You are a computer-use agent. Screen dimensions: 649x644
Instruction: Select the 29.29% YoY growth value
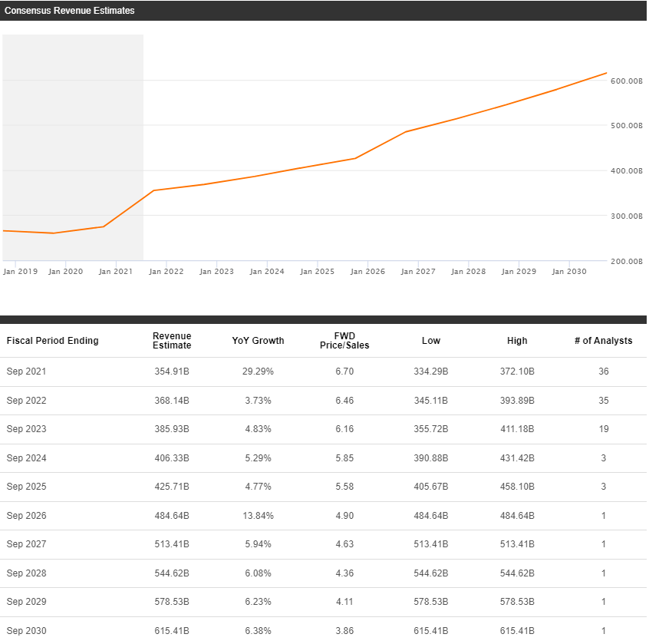coord(258,372)
